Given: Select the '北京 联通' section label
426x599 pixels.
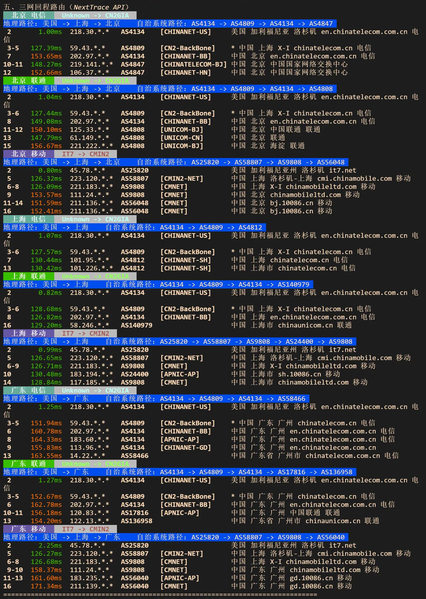Looking at the screenshot, I should (29, 81).
